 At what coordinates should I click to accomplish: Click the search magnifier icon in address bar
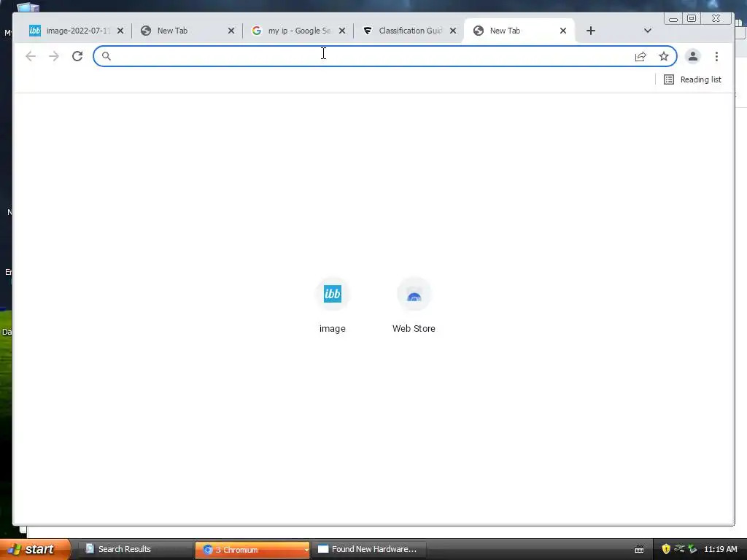coord(107,56)
